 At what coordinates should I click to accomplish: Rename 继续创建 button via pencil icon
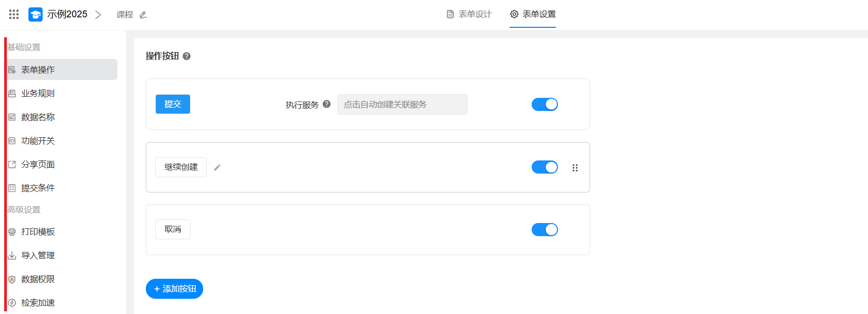click(x=217, y=167)
